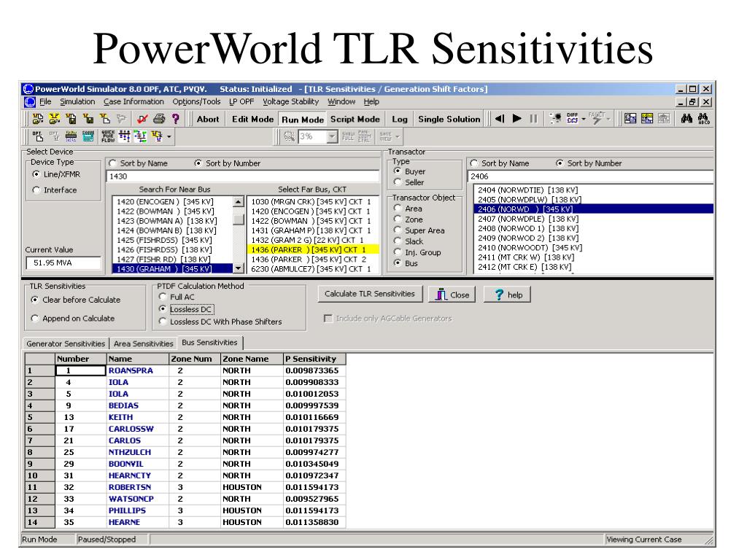Click the plain binoculars find icon
Screen dimensions: 747x560
[686, 119]
